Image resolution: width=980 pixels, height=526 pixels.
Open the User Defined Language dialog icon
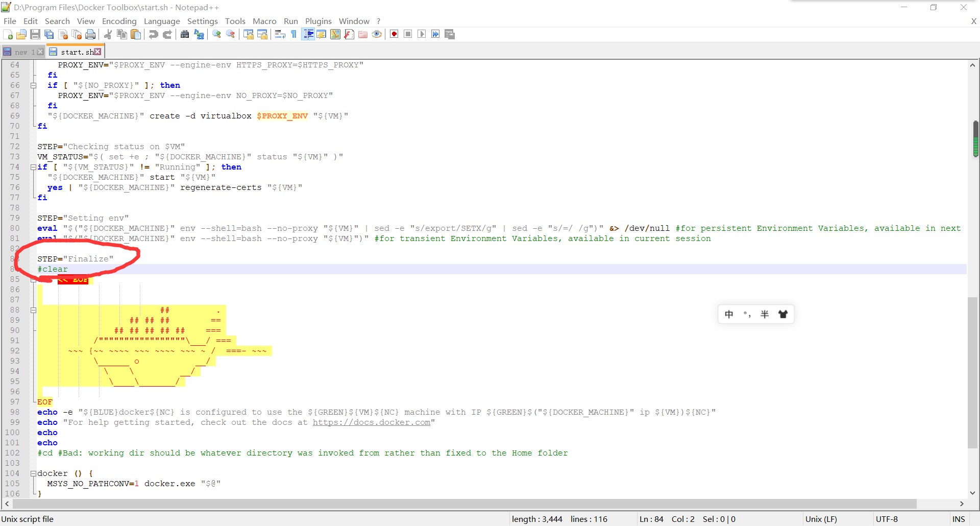click(x=322, y=34)
